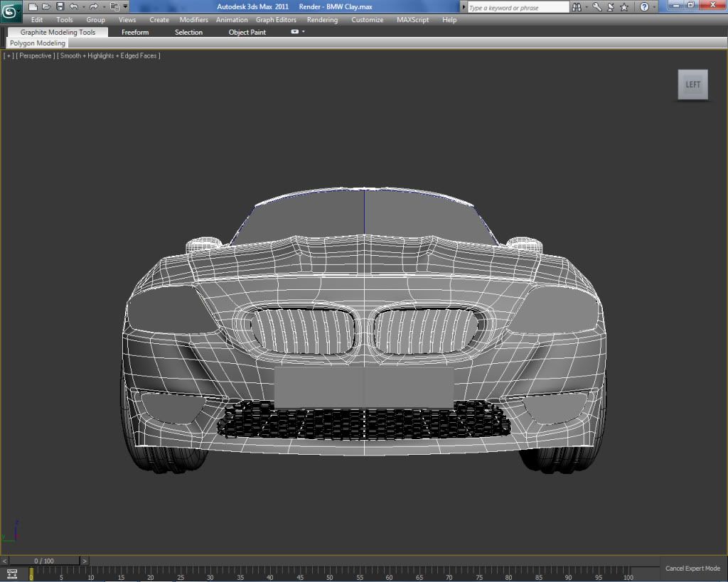Open the Perspective viewport label menu
The image size is (728, 582).
click(x=36, y=55)
